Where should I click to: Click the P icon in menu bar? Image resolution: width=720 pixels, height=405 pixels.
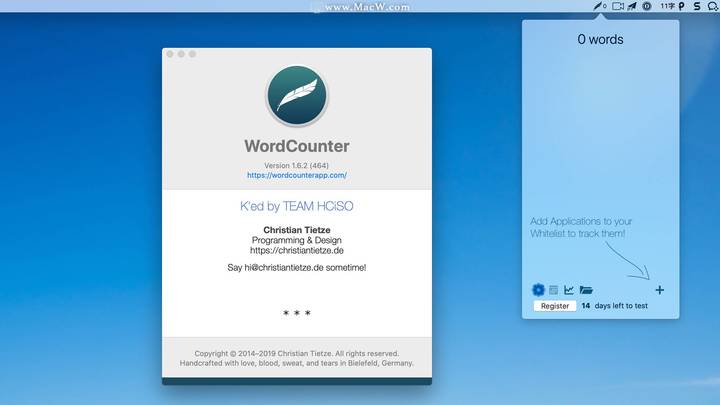pos(681,6)
